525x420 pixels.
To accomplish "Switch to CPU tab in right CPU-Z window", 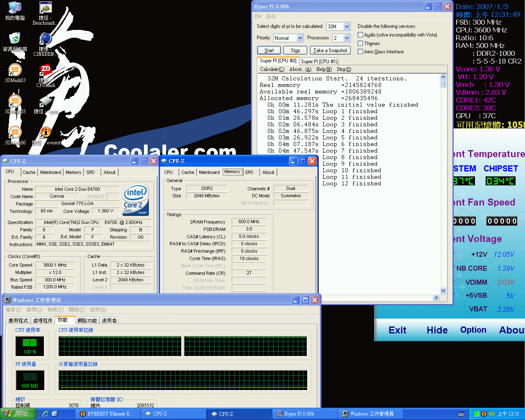I will pyautogui.click(x=169, y=172).
